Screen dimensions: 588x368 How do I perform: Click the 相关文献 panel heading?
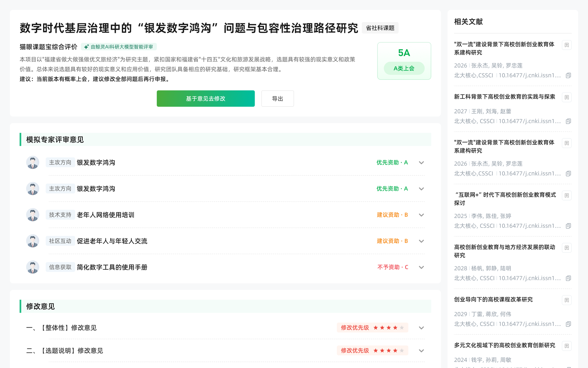[x=468, y=21]
